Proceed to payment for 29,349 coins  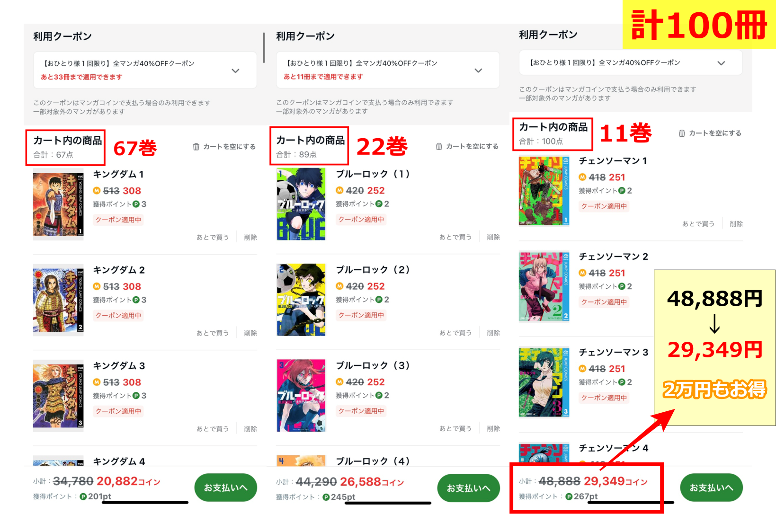click(711, 488)
